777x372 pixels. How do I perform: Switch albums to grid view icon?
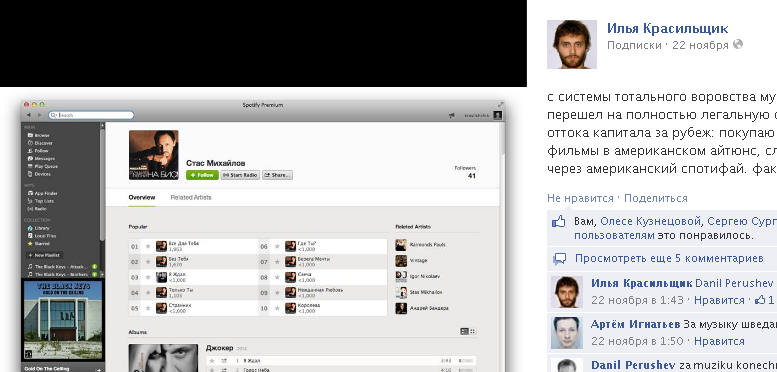click(x=473, y=331)
